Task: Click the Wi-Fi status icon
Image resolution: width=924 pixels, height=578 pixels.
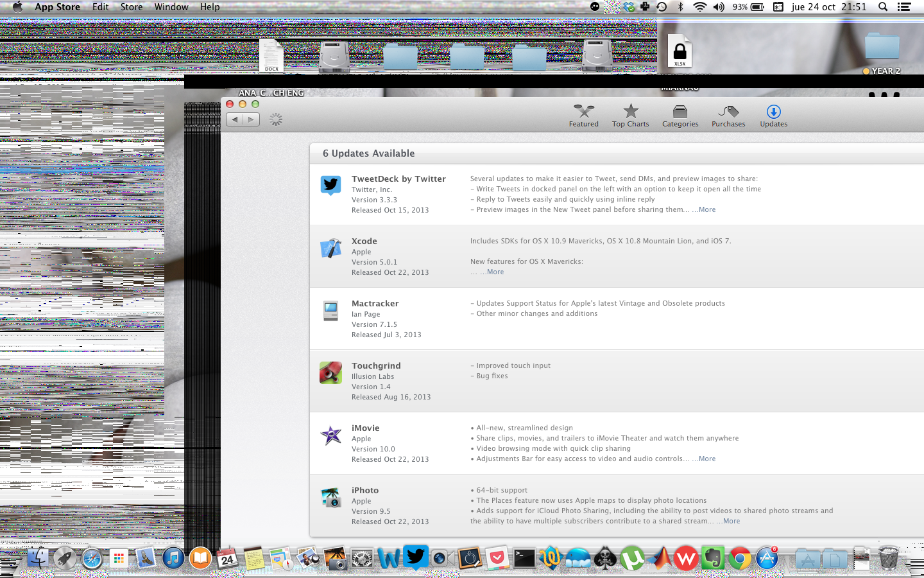Action: pos(699,6)
